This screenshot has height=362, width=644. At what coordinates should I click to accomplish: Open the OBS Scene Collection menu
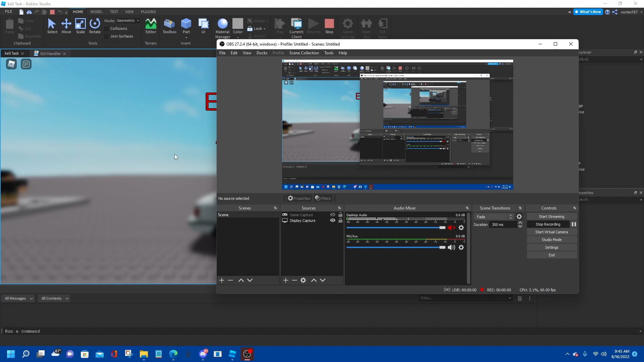304,53
